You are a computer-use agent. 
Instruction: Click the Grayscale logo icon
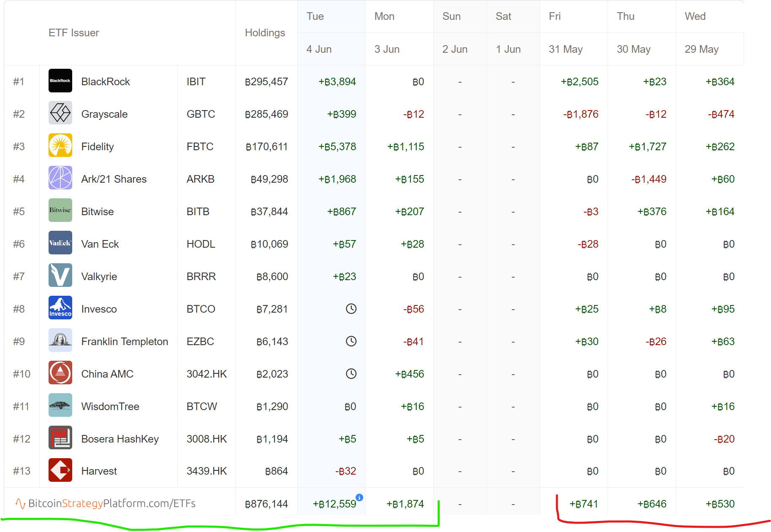pos(60,113)
